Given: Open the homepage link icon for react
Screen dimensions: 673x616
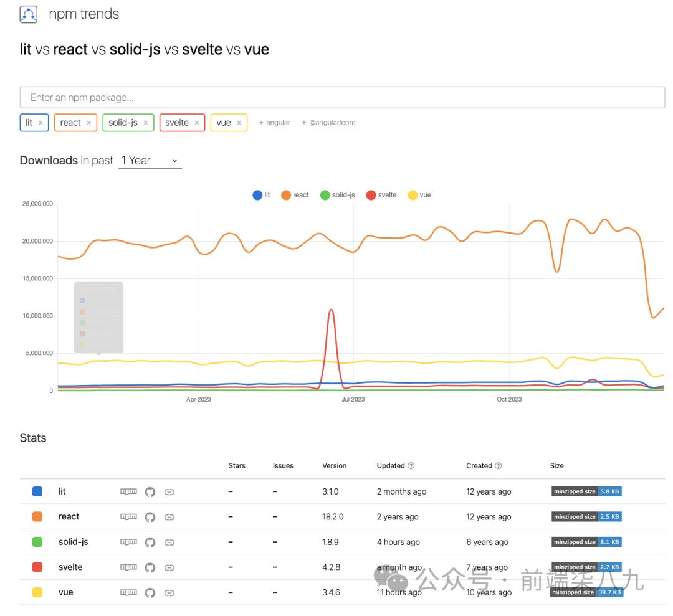Looking at the screenshot, I should [x=169, y=517].
